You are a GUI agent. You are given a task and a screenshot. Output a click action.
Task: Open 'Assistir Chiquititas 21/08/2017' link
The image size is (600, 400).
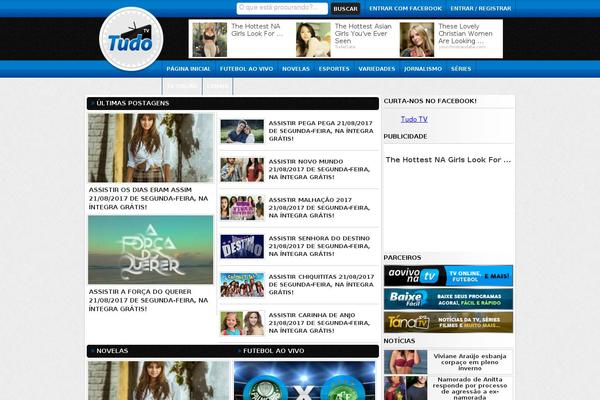[321, 284]
